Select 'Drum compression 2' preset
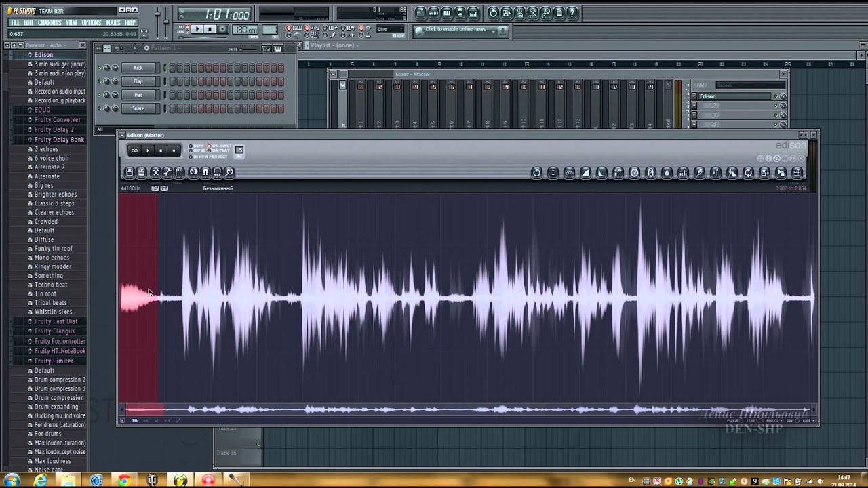This screenshot has width=868, height=488. [x=60, y=380]
